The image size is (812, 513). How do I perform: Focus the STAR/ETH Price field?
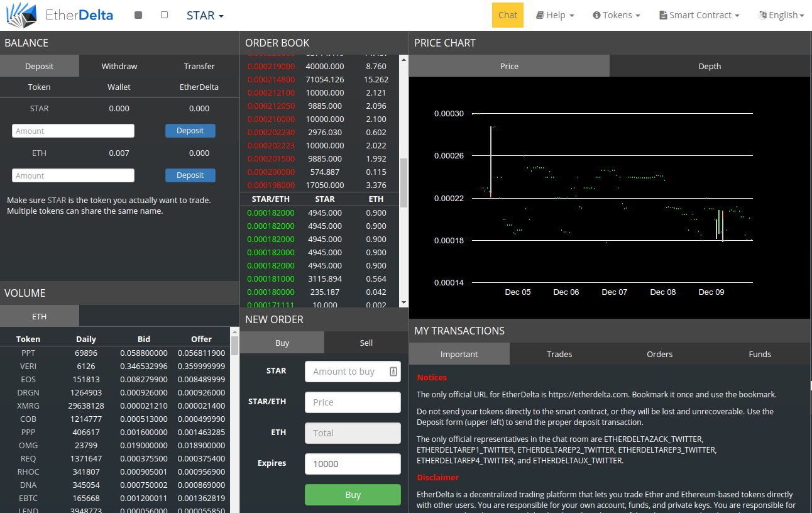pyautogui.click(x=353, y=402)
